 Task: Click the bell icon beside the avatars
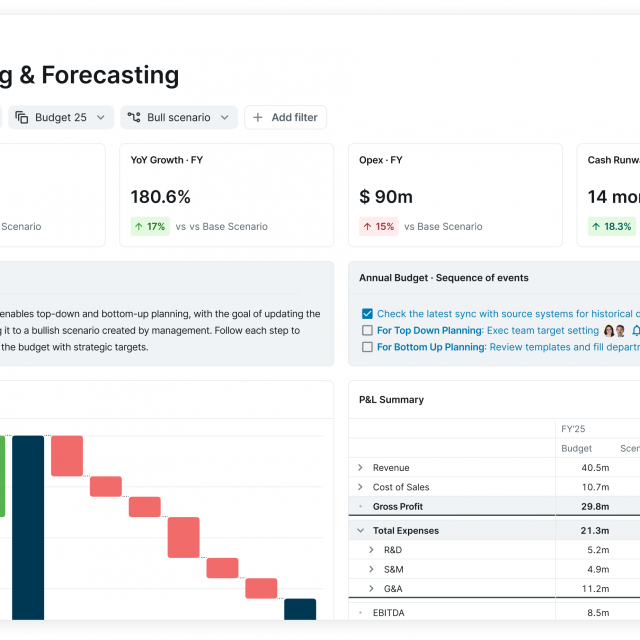click(x=635, y=331)
